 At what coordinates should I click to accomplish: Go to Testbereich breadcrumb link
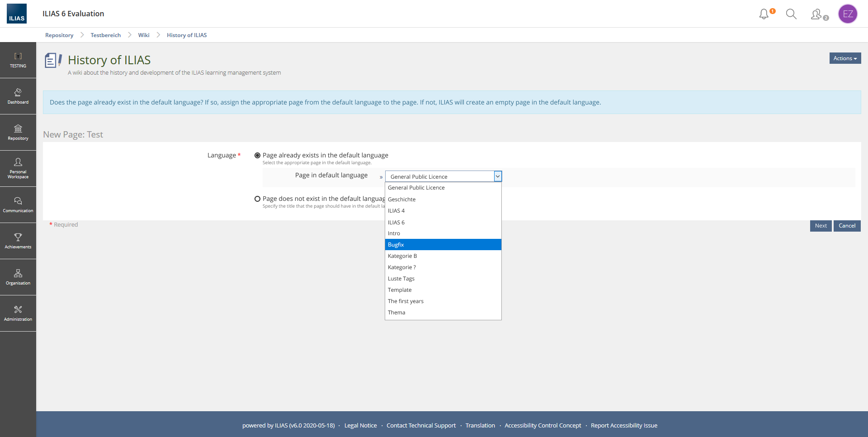point(106,35)
